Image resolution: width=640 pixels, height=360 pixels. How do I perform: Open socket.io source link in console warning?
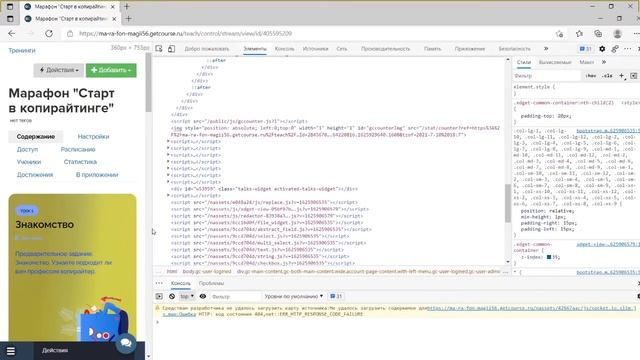point(531,308)
